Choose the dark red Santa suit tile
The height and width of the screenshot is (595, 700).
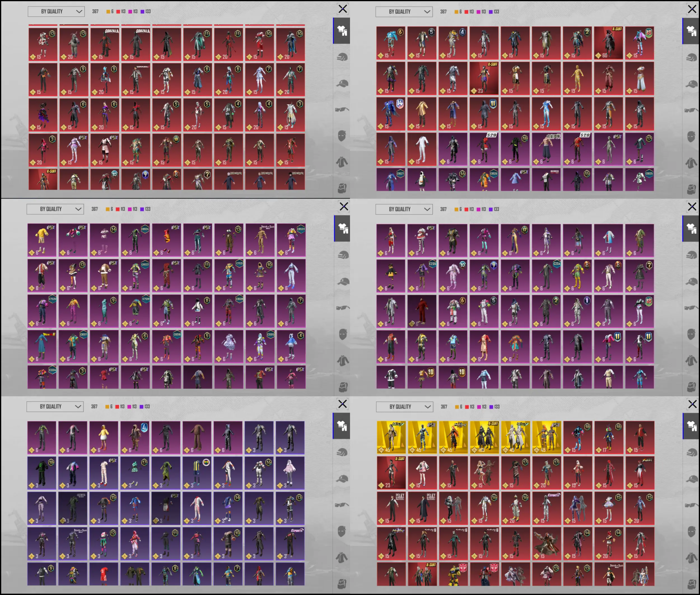point(422,311)
